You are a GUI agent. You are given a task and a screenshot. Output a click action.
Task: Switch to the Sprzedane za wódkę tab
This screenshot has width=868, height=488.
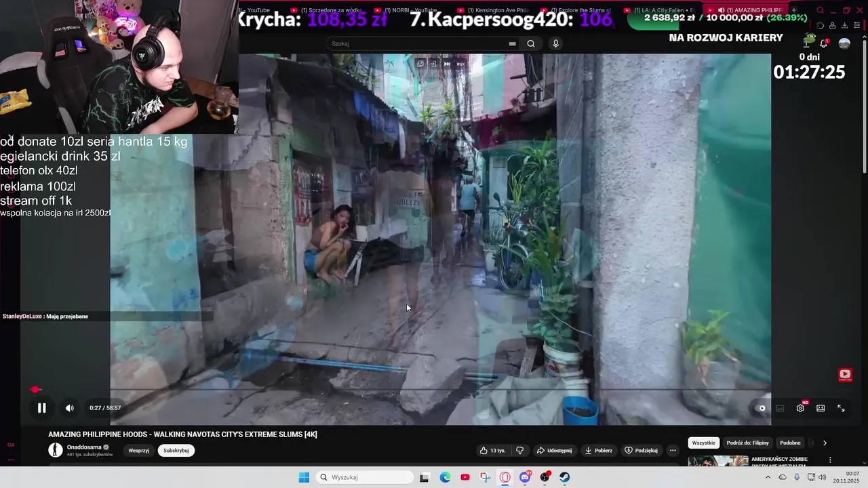(x=326, y=10)
